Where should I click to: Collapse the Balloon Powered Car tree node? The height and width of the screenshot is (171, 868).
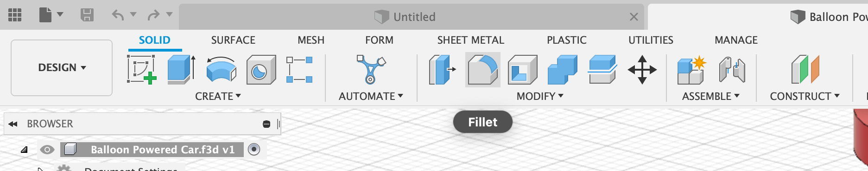pyautogui.click(x=24, y=150)
